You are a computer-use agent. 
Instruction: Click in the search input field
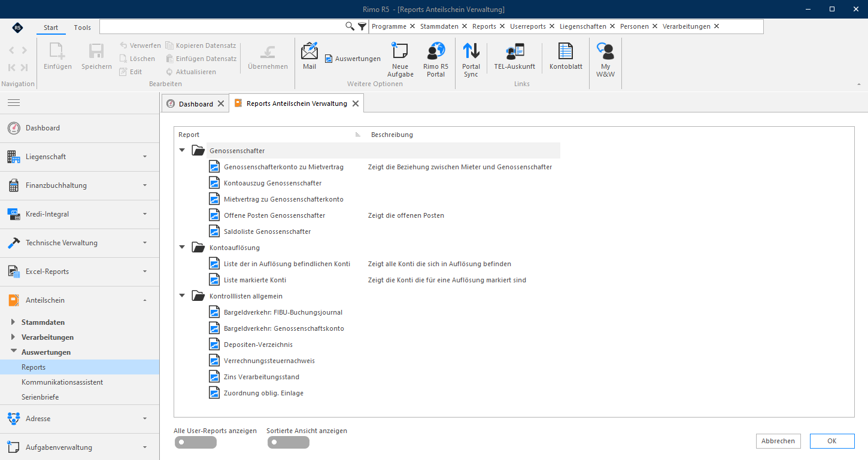pyautogui.click(x=221, y=26)
